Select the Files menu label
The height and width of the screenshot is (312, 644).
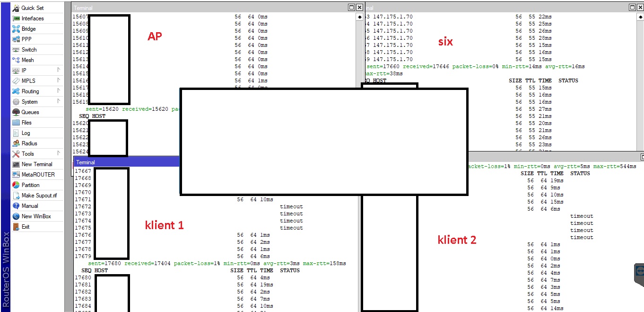[x=26, y=123]
